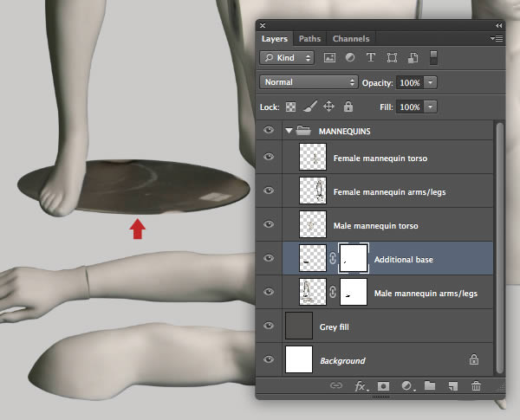Lock transparent pixels with checkerboard icon
This screenshot has height=420, width=520.
(290, 107)
